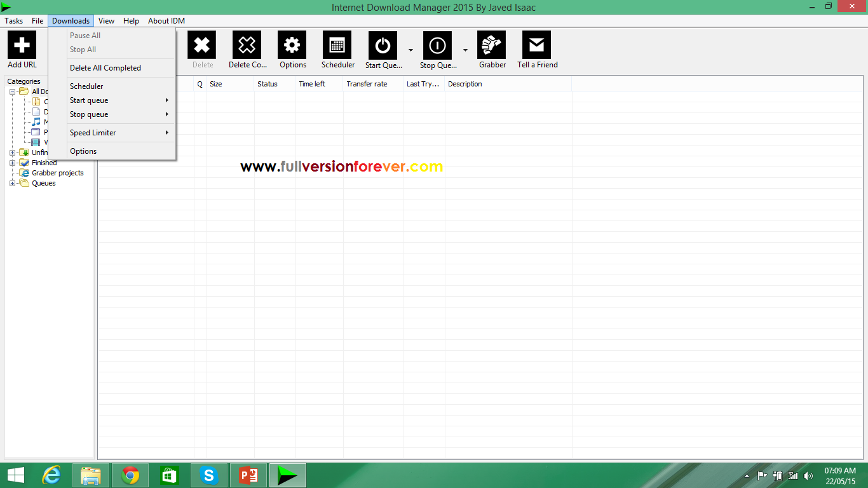
Task: Click the Time left column header
Action: click(319, 84)
